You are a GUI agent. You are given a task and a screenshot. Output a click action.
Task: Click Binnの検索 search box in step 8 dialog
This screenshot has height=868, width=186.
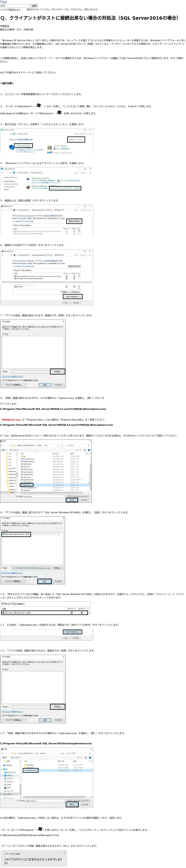pos(78,445)
